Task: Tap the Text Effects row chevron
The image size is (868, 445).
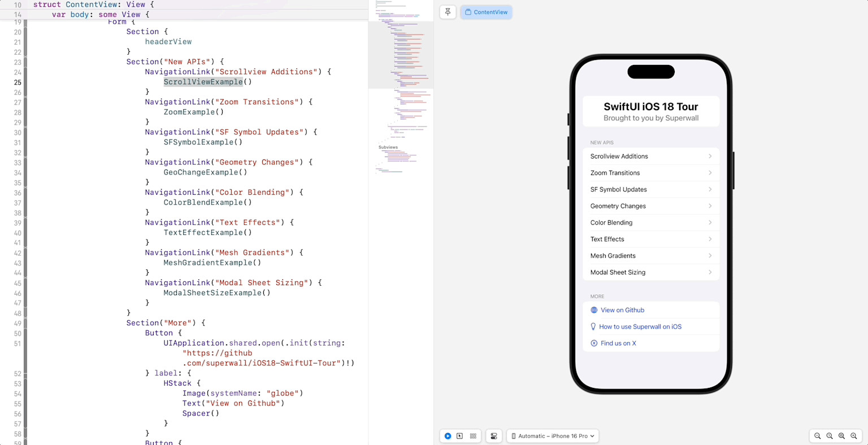Action: pyautogui.click(x=710, y=239)
